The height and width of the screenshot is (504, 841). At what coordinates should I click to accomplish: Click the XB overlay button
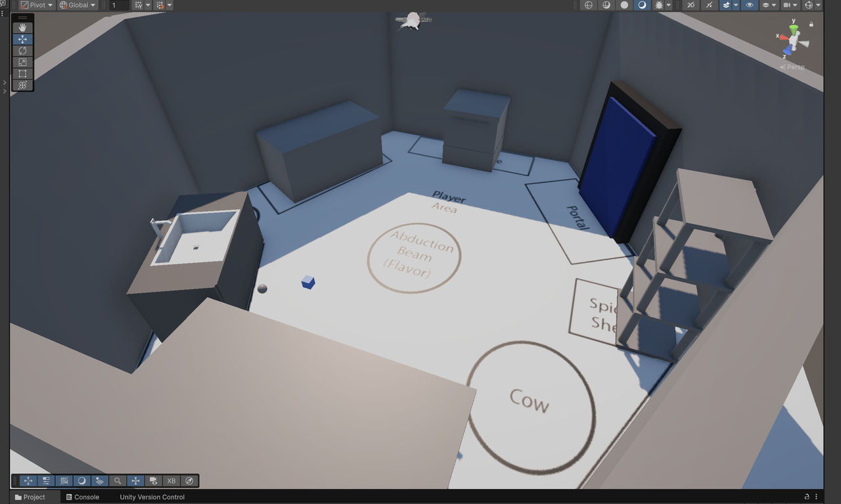[x=171, y=481]
